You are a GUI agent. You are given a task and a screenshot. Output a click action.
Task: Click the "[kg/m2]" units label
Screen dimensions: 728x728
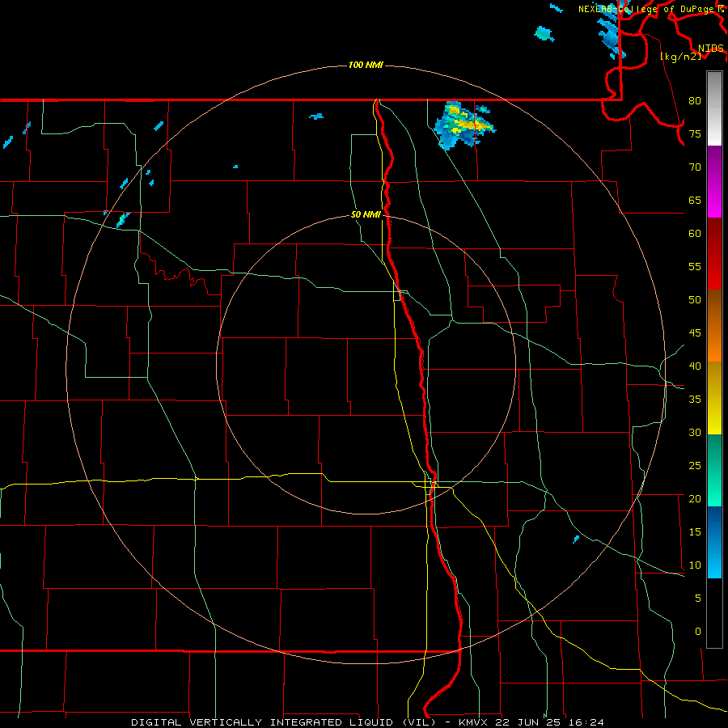click(680, 57)
